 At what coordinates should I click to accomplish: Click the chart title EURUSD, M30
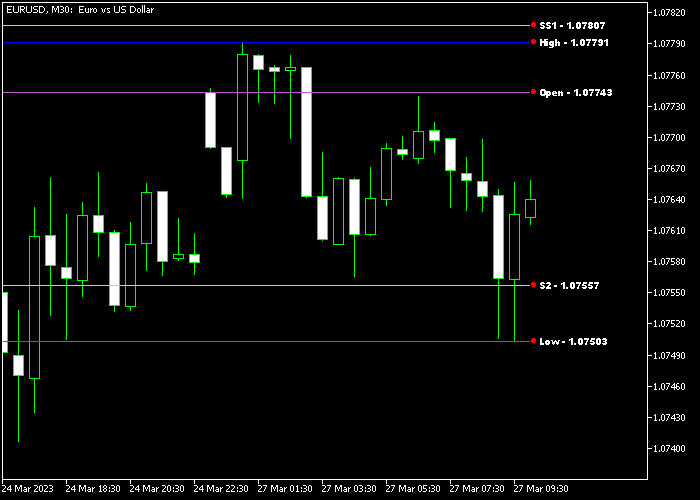80,9
